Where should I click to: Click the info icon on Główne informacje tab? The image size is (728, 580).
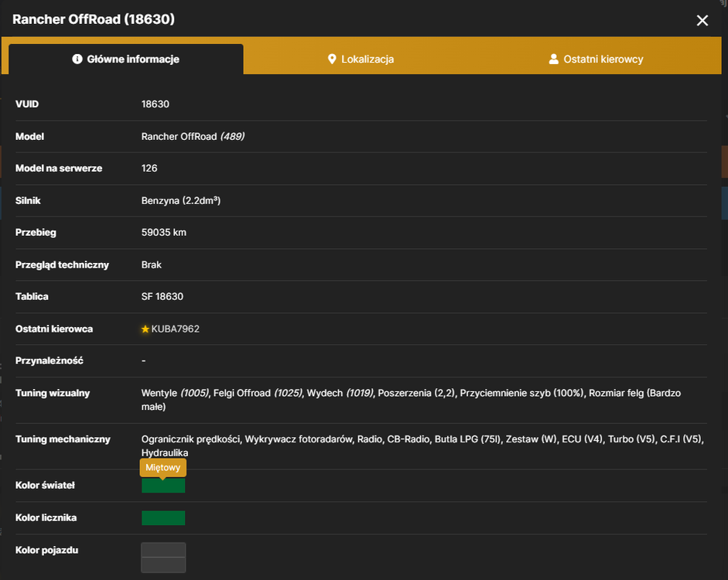point(77,59)
